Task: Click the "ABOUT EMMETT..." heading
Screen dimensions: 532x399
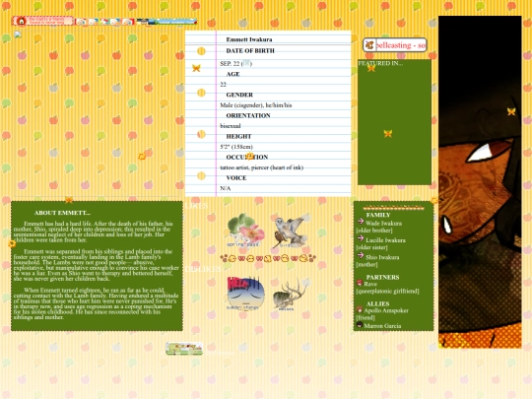Action: click(x=62, y=213)
